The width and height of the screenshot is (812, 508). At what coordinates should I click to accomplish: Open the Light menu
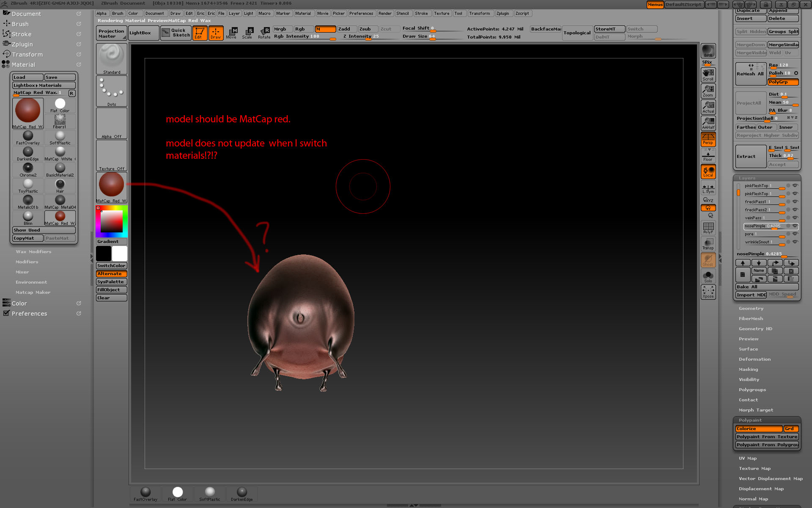pyautogui.click(x=249, y=14)
